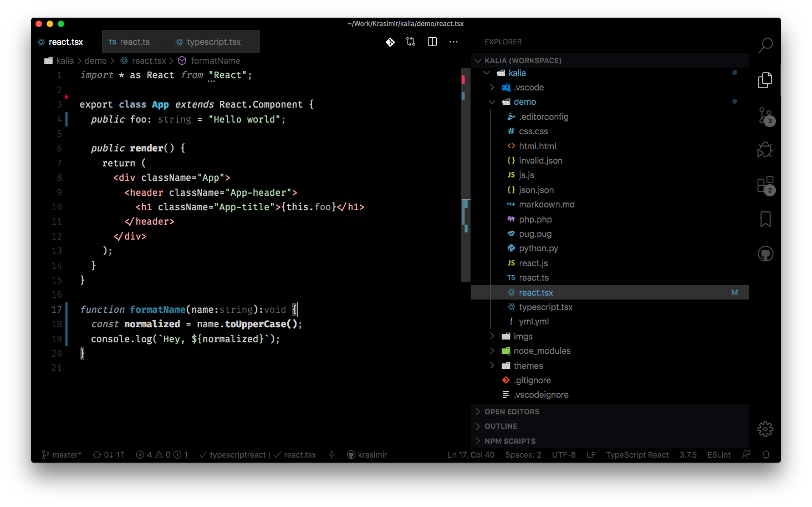The image size is (812, 507).
Task: Click the open changes compare icon
Action: pos(411,42)
